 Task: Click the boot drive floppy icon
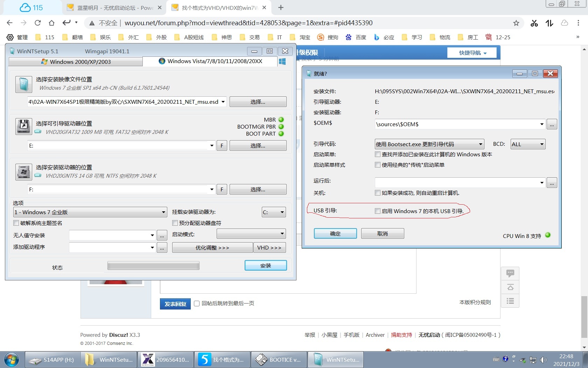pos(24,127)
